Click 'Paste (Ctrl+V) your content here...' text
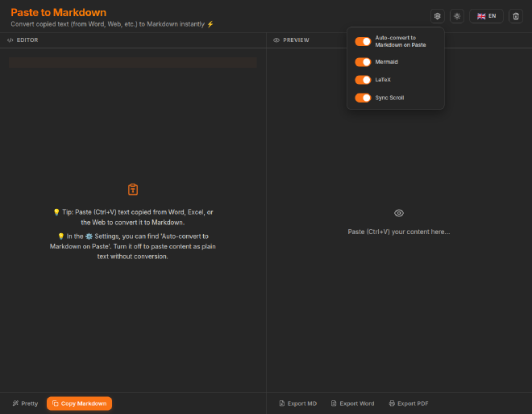Viewport: 532px width, 414px height. 399,232
